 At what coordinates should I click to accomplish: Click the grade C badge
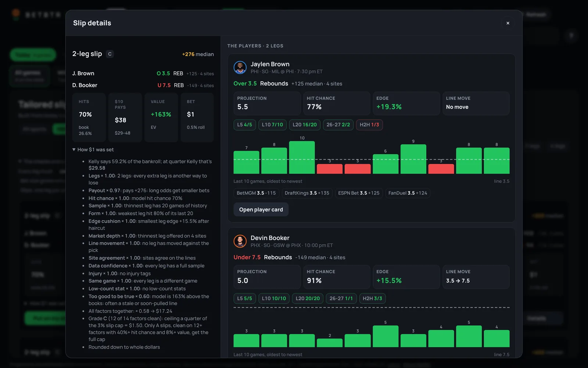[110, 54]
